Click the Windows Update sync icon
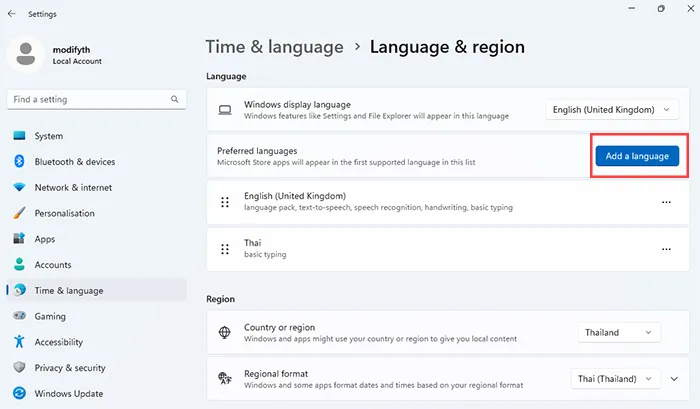 tap(19, 393)
